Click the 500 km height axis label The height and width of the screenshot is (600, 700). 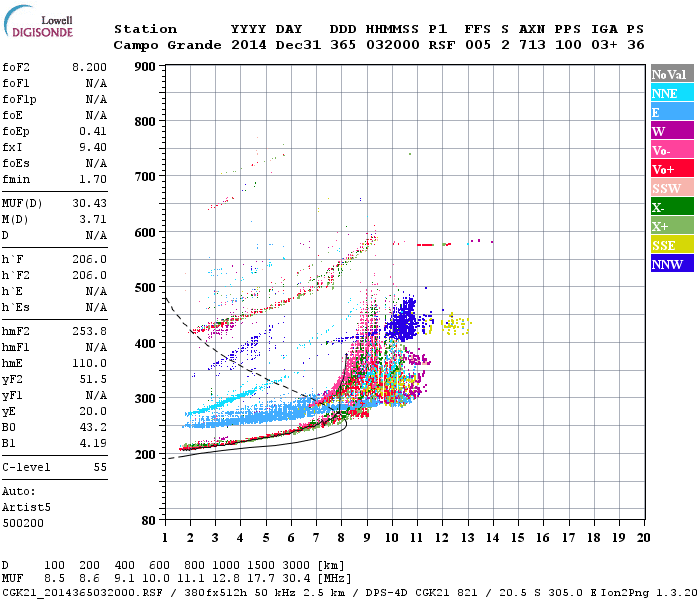pyautogui.click(x=145, y=287)
